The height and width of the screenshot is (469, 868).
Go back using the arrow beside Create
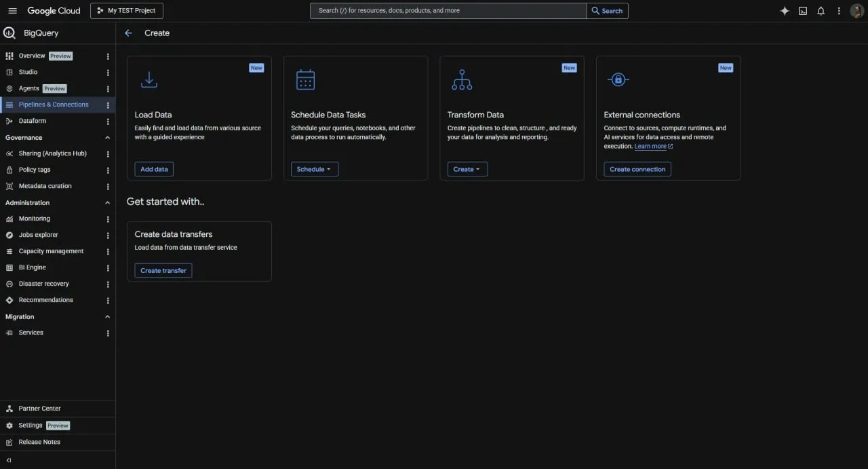coord(128,33)
